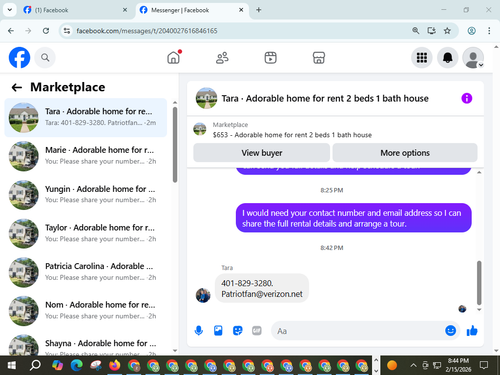Click the purple contact number request message
The height and width of the screenshot is (375, 500).
(x=354, y=218)
